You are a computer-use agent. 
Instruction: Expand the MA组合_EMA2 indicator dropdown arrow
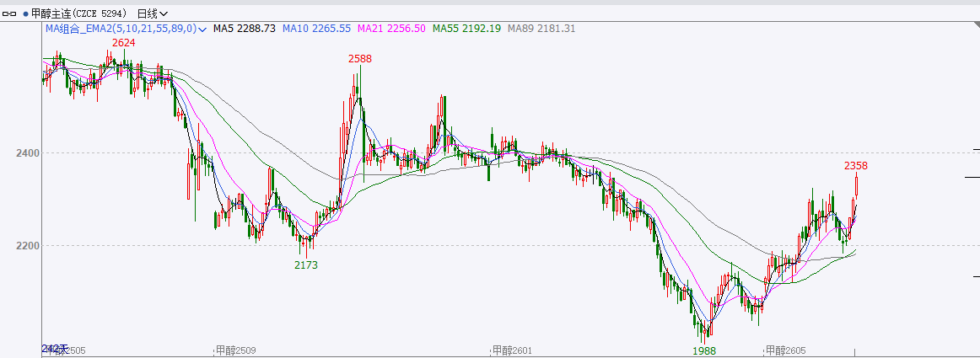click(x=202, y=29)
